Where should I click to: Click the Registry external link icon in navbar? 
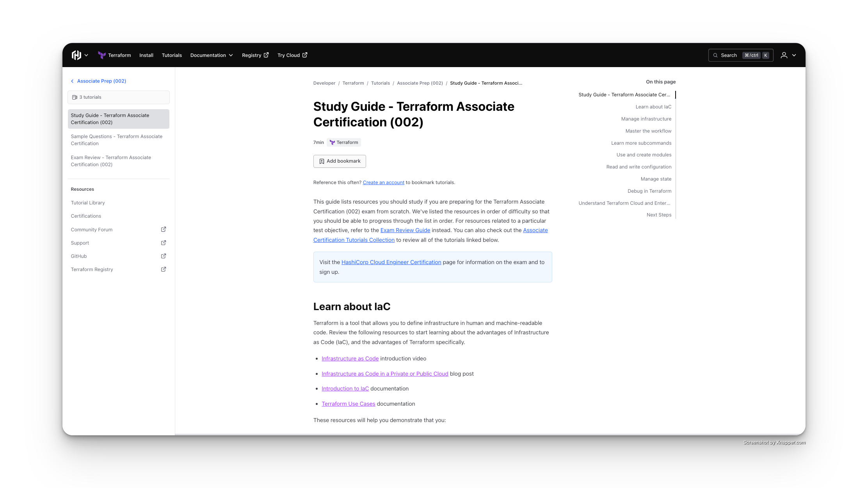pyautogui.click(x=266, y=55)
